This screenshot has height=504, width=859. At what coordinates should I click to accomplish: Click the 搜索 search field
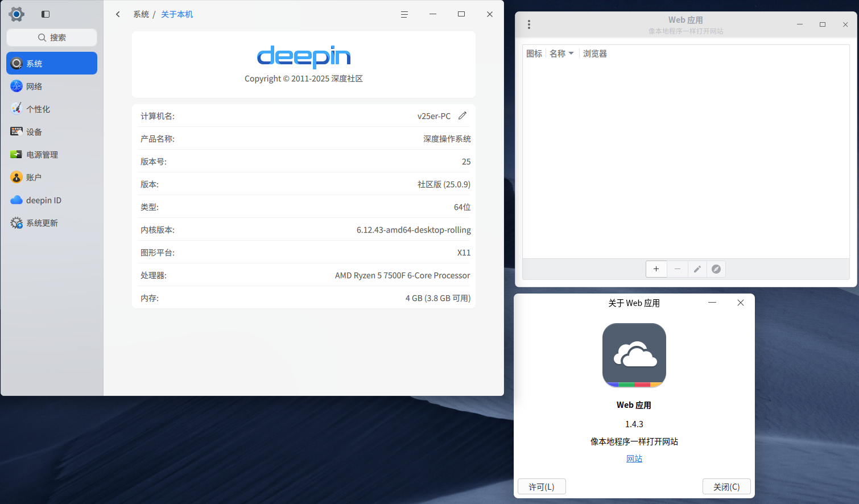(x=52, y=38)
